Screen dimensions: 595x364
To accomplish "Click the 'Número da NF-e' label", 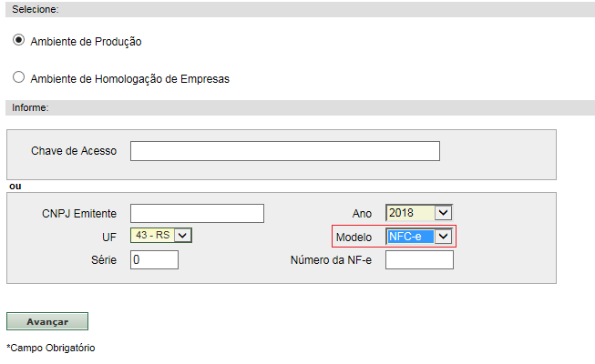I will [331, 260].
